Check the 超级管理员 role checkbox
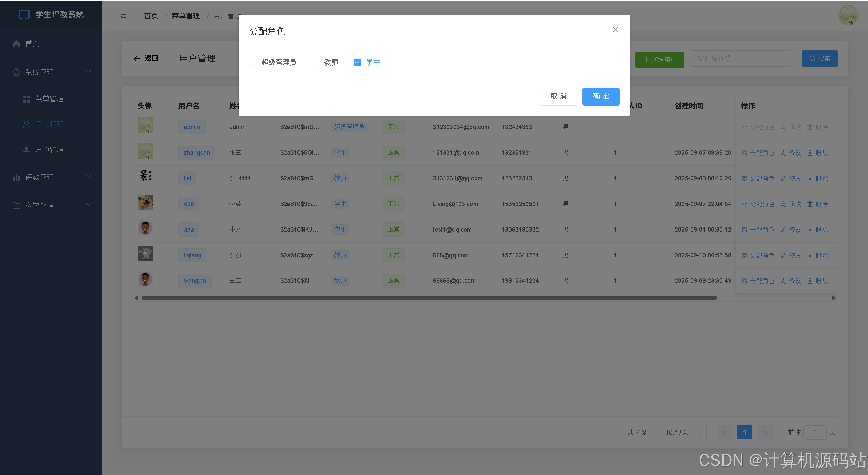This screenshot has width=868, height=475. coord(252,62)
